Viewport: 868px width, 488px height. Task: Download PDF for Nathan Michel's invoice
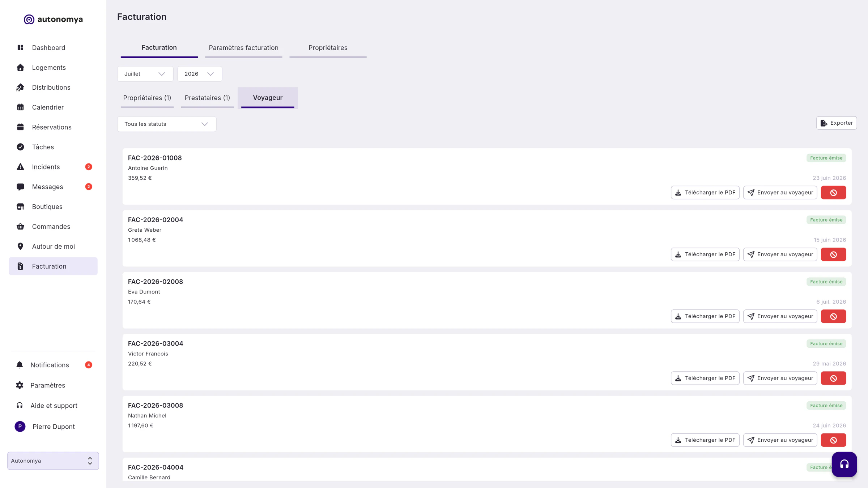(705, 440)
